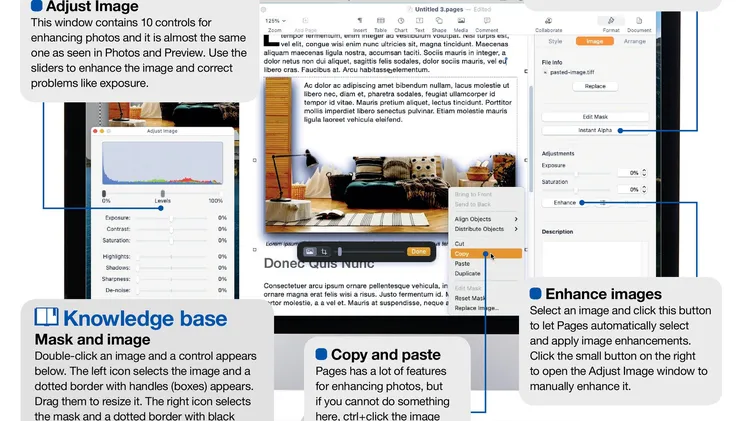Click the sidebar Saturation slider
Screen dimensions: 750x421
[x=577, y=190]
